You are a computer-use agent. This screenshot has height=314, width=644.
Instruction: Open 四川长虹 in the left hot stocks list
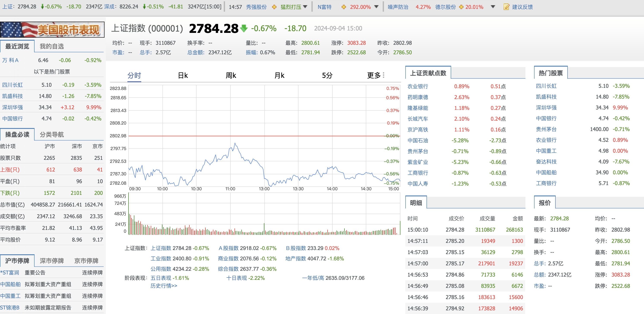tap(13, 85)
